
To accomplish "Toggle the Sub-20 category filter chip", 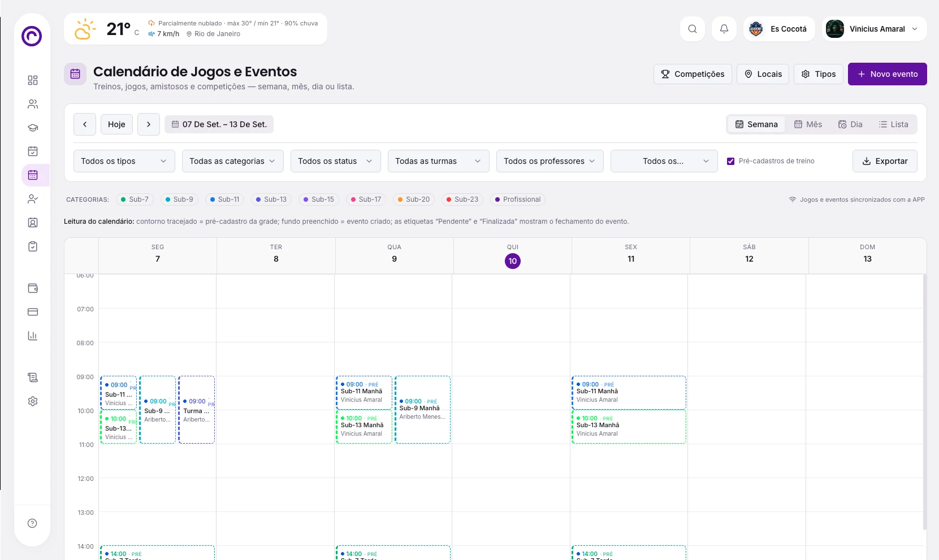I will pos(413,199).
